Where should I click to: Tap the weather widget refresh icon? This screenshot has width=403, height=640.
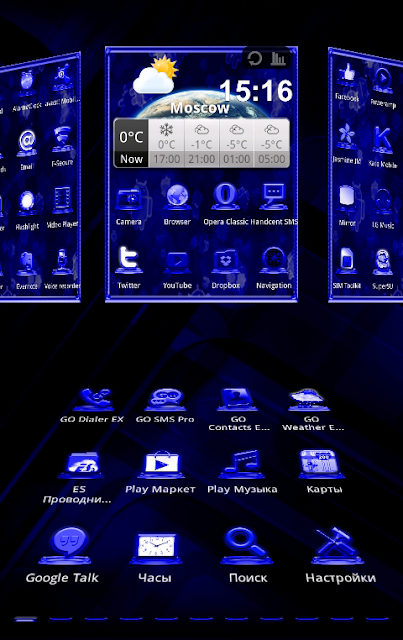255,58
